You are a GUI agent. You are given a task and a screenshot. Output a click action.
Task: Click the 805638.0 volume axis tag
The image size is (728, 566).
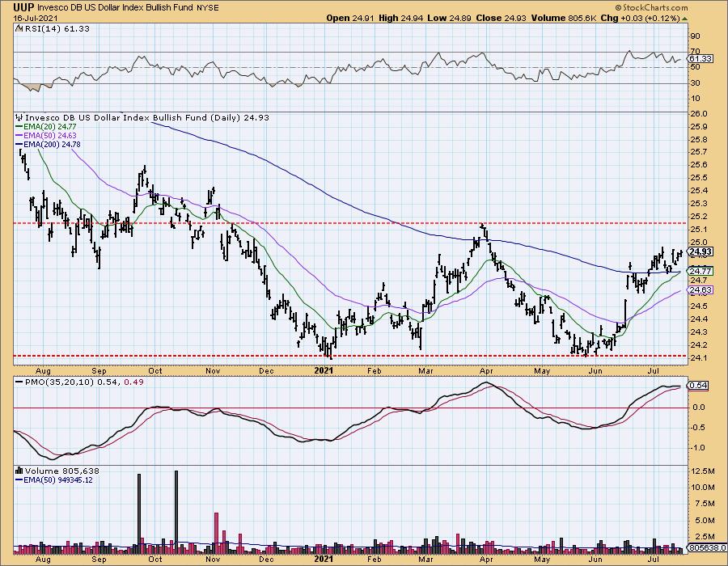pos(707,548)
